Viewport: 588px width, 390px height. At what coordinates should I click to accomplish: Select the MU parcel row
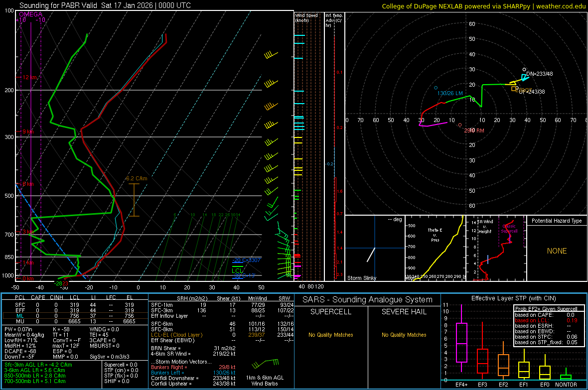tap(75, 321)
